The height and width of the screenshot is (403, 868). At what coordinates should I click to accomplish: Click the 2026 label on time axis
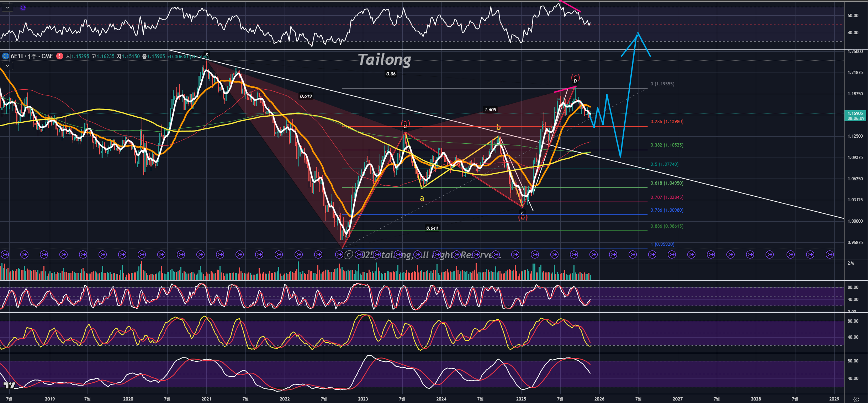point(599,399)
